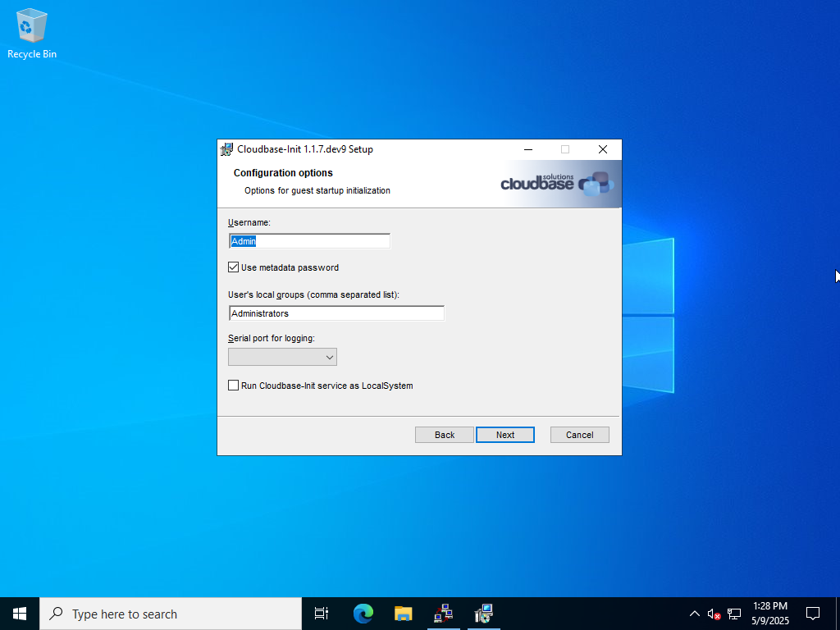Image resolution: width=840 pixels, height=630 pixels.
Task: Click the Username input field
Action: (309, 241)
